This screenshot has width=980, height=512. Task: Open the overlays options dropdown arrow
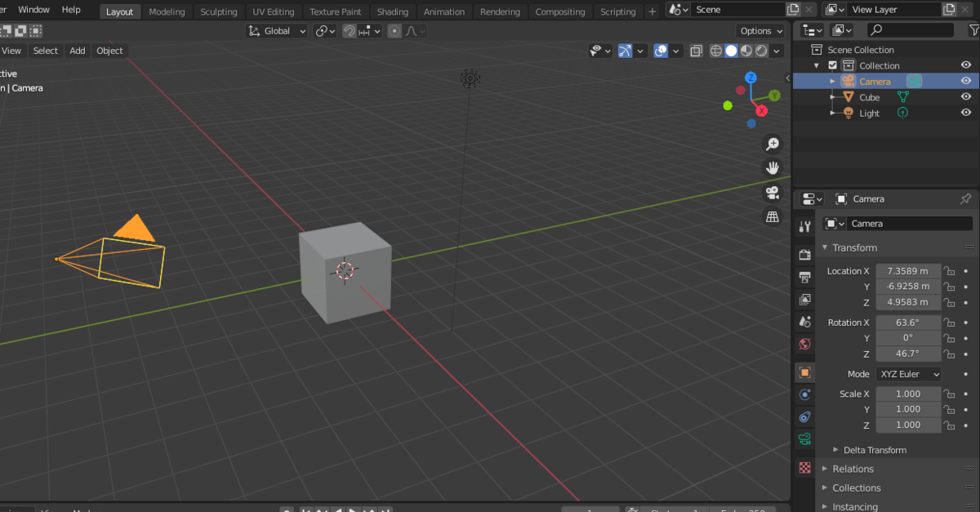(x=676, y=51)
